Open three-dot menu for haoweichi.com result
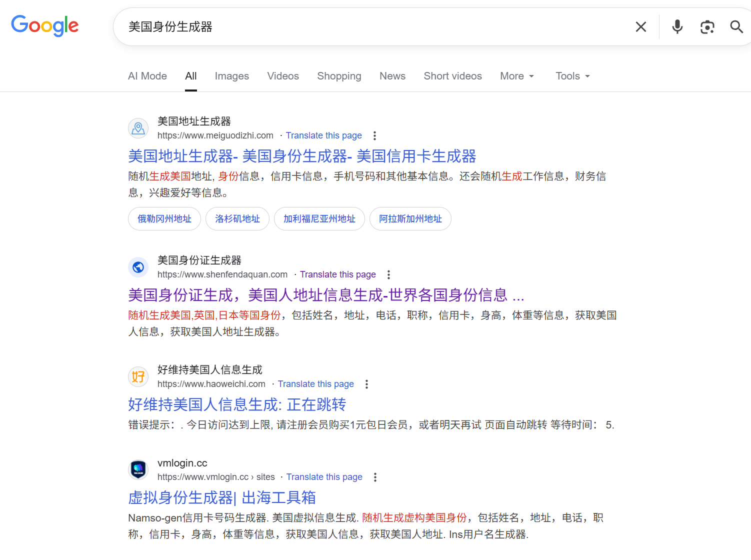The width and height of the screenshot is (751, 560). pos(366,384)
